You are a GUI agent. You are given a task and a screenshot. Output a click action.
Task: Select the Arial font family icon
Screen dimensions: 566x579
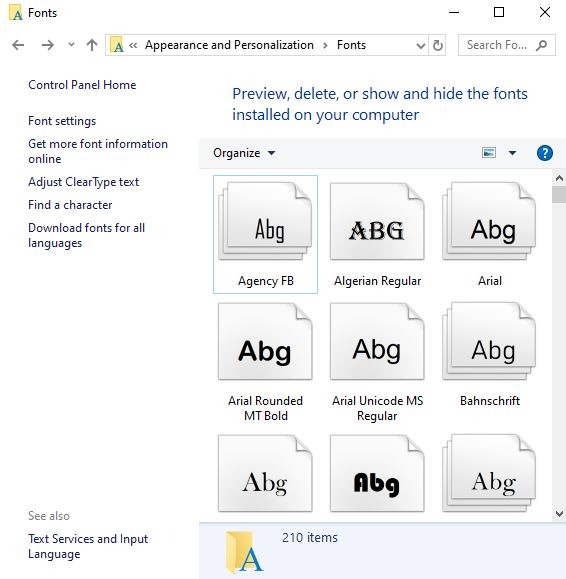(489, 221)
